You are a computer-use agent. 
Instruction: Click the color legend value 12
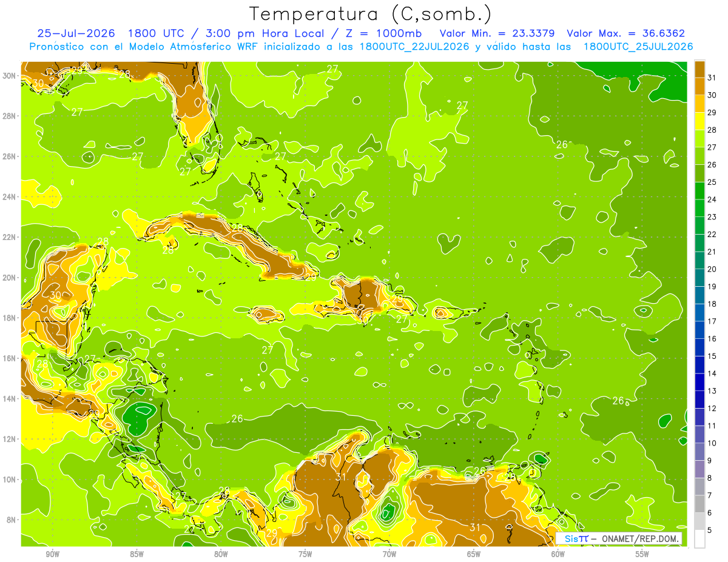click(712, 408)
